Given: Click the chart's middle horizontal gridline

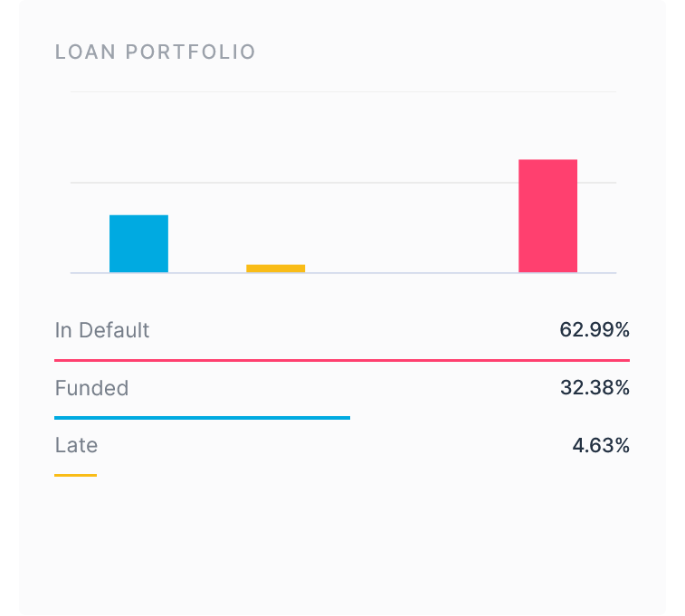Looking at the screenshot, I should point(344,183).
